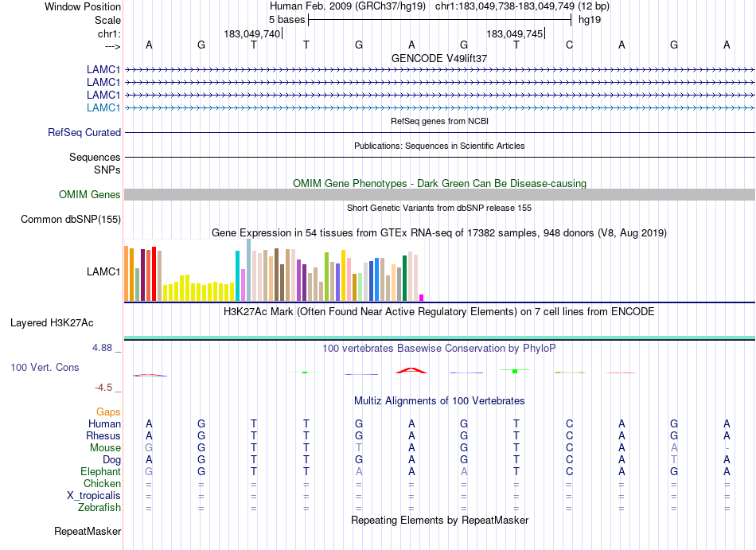756x550 pixels.
Task: Click the gray T in the Dog alignment row
Action: point(674,460)
